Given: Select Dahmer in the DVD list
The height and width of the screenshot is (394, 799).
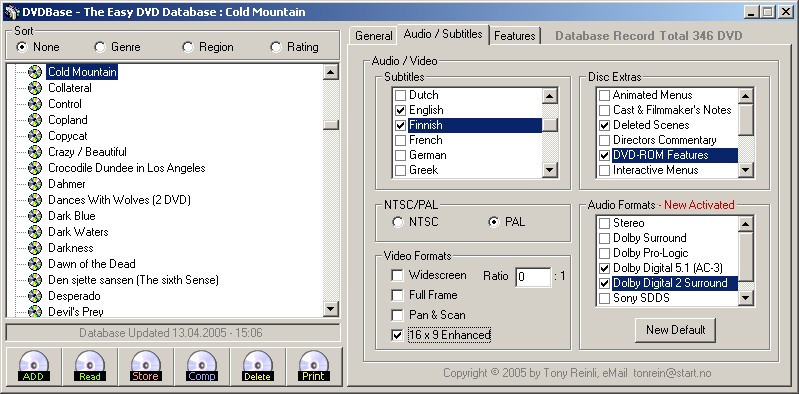Looking at the screenshot, I should pyautogui.click(x=67, y=184).
